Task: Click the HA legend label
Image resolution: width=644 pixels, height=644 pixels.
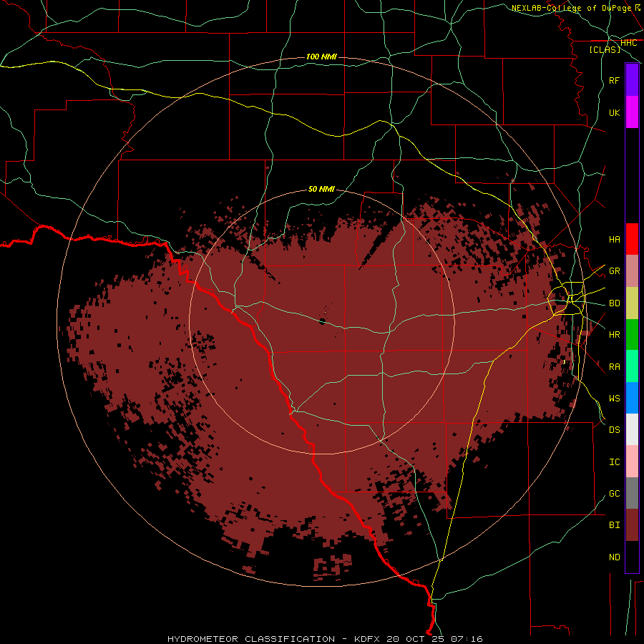Action: tap(614, 240)
